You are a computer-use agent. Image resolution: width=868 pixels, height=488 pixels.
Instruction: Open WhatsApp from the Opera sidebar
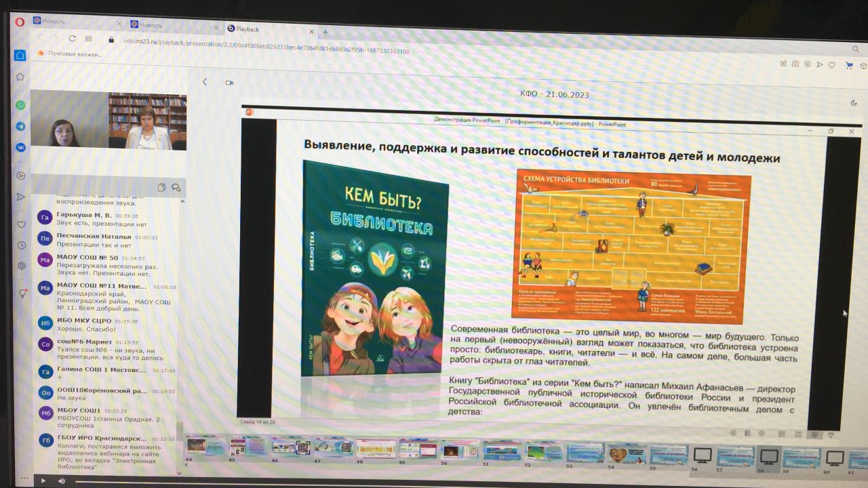coord(20,105)
